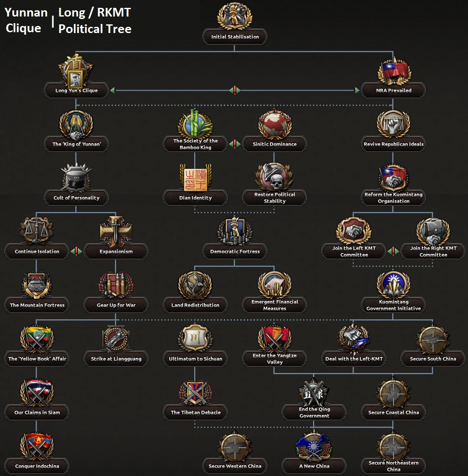This screenshot has width=468, height=476.
Task: Click the Land Redistribution sprout icon
Action: pyautogui.click(x=195, y=285)
